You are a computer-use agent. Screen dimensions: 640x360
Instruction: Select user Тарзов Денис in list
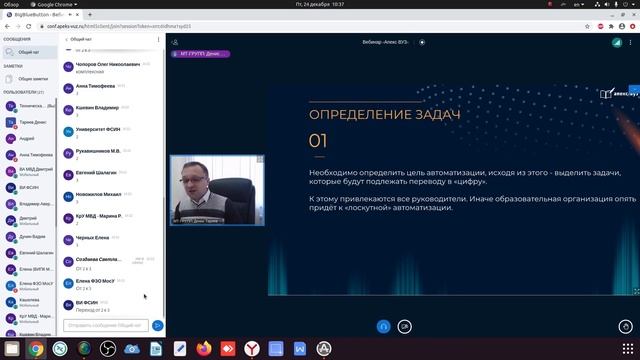click(x=29, y=122)
